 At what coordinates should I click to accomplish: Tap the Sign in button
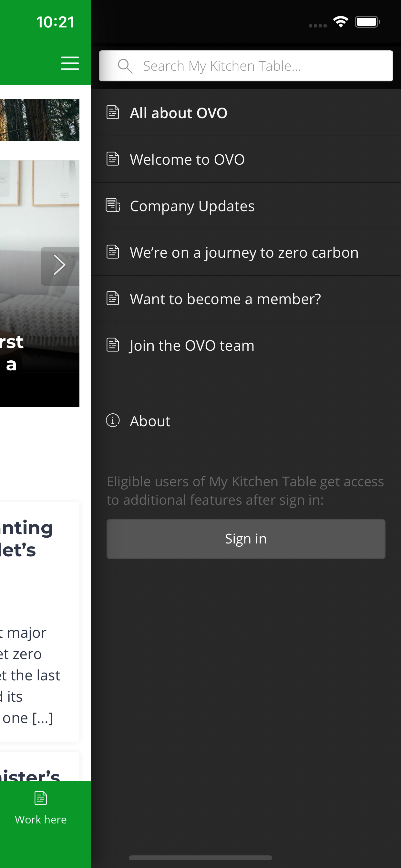(246, 539)
